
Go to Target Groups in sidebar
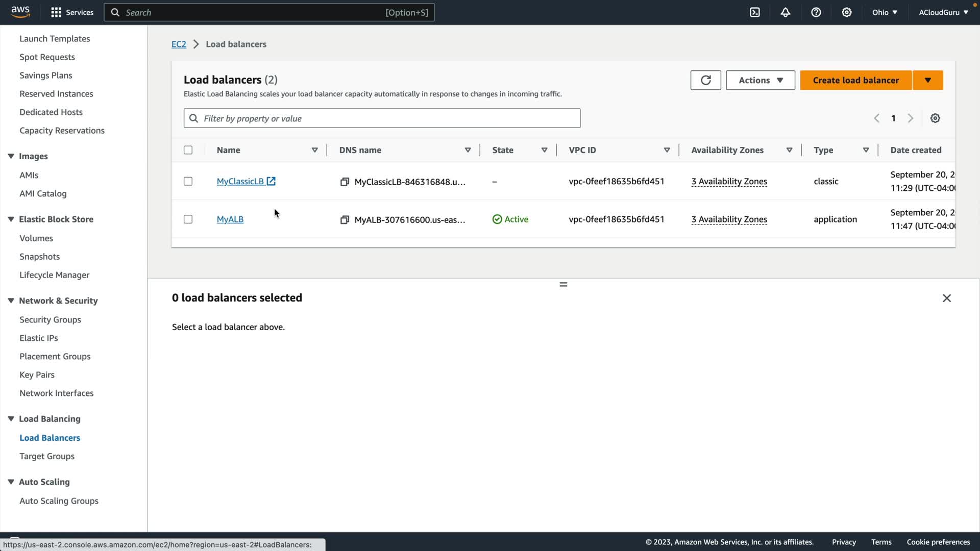coord(47,456)
